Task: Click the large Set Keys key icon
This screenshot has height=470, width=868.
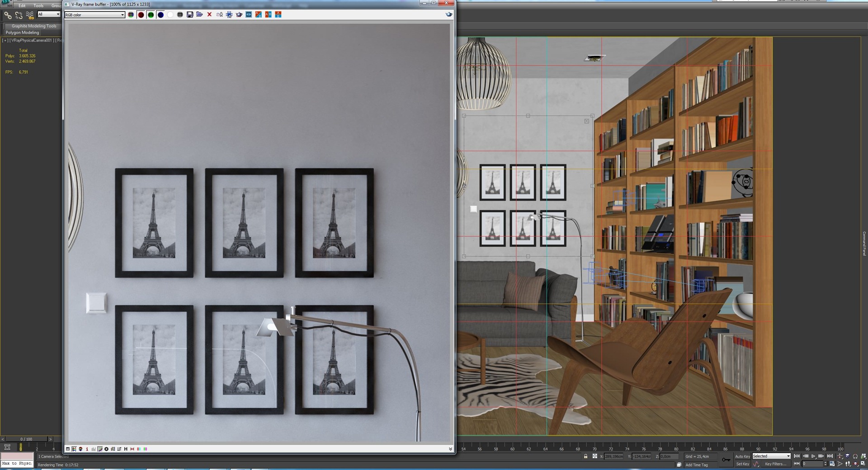Action: tap(726, 460)
